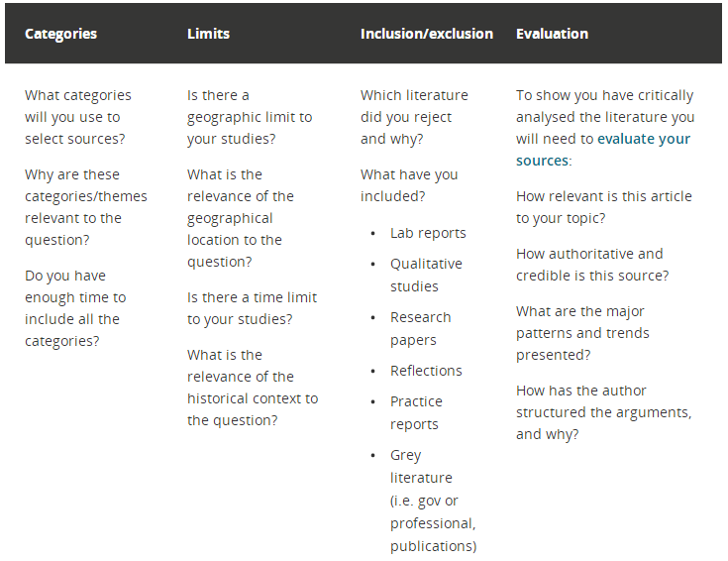Select the 'Research papers' list item
This screenshot has height=561, width=728.
coord(420,328)
